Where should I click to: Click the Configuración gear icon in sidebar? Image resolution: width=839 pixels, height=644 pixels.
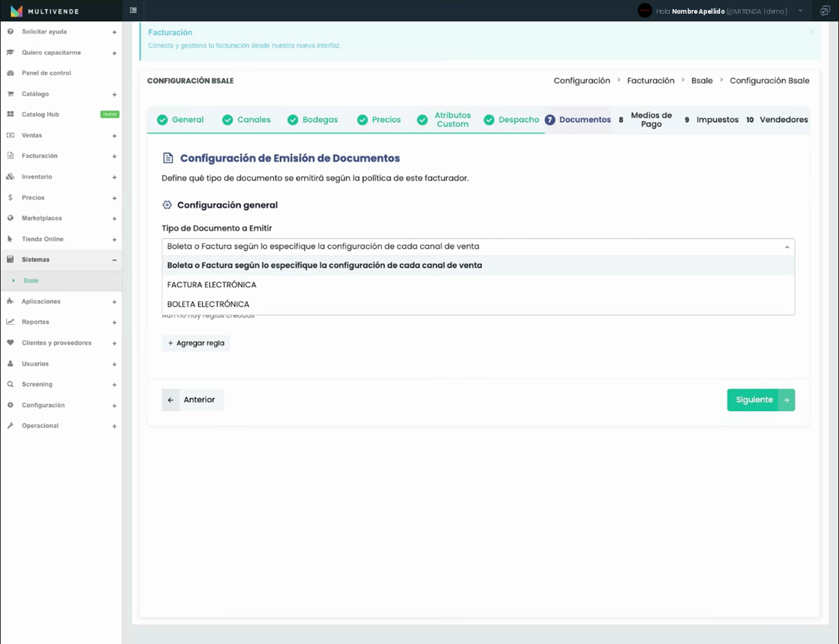click(10, 405)
